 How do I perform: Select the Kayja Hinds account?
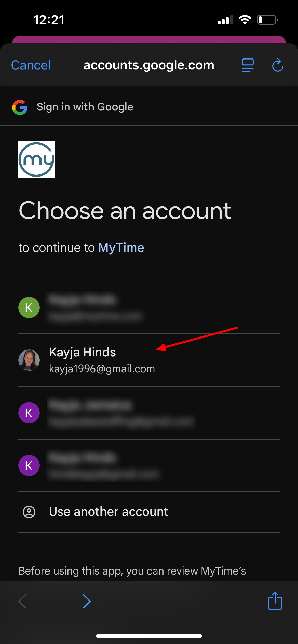(x=149, y=360)
